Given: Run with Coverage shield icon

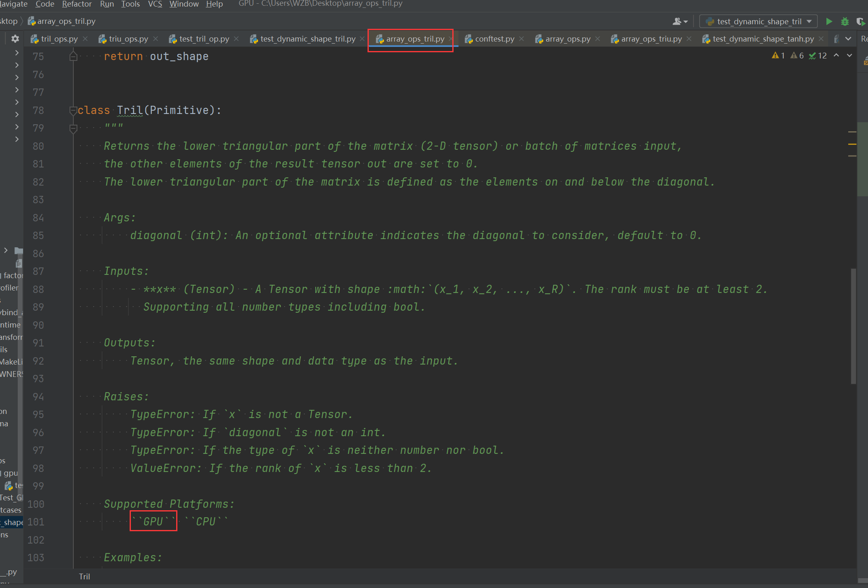Looking at the screenshot, I should point(860,21).
